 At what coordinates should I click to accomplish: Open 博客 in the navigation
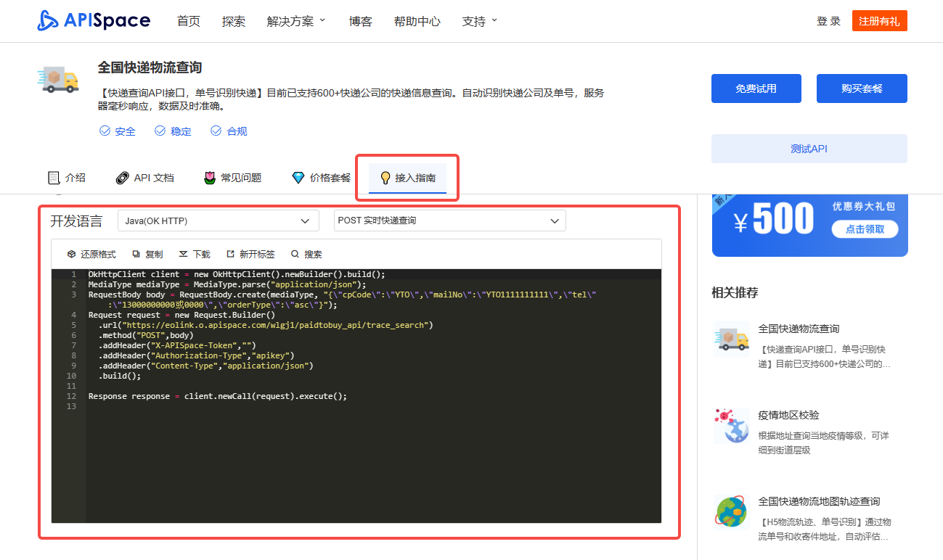click(361, 21)
